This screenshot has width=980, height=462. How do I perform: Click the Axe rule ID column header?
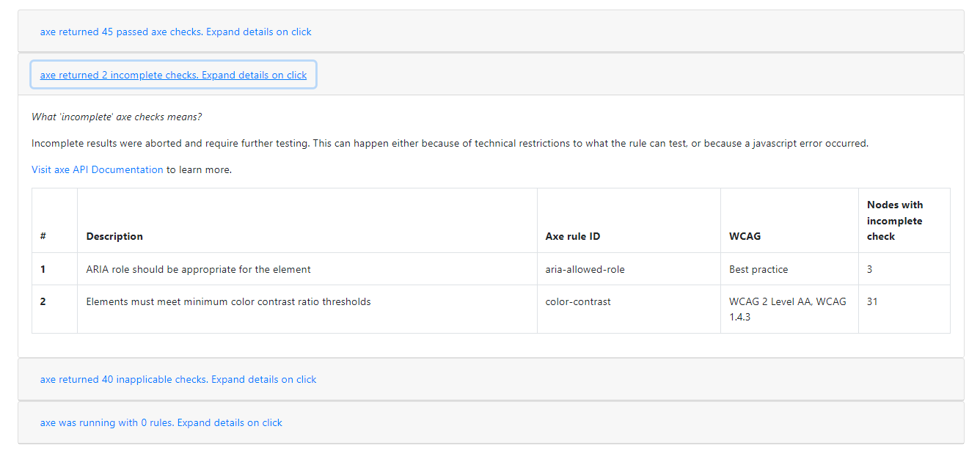pos(573,236)
